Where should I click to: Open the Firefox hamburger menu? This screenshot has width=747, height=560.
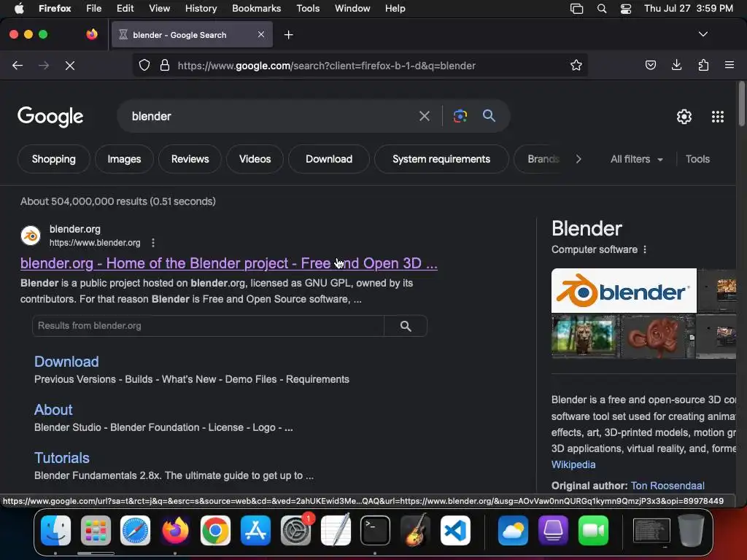tap(729, 65)
